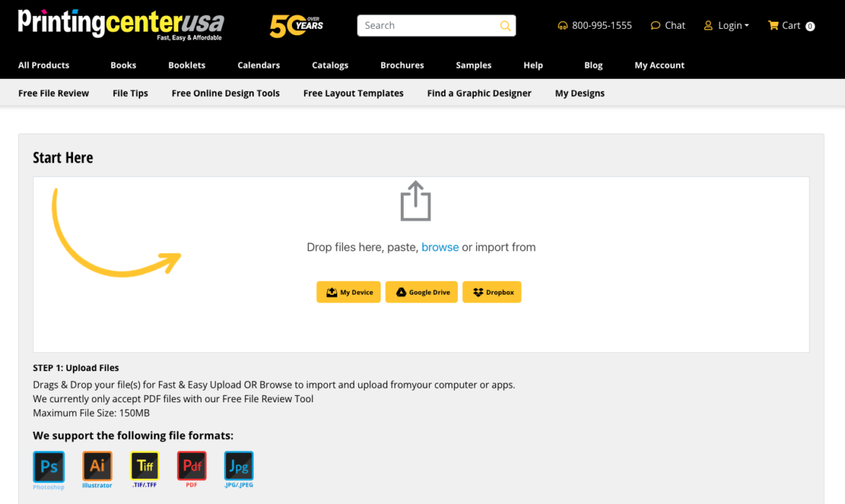This screenshot has height=504, width=845.
Task: Open the Help menu
Action: click(533, 65)
